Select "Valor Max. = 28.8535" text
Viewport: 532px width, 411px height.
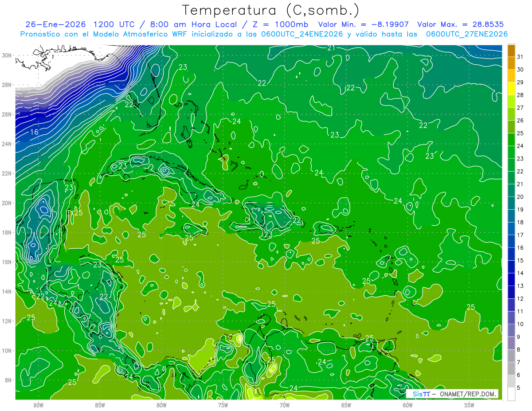[x=461, y=24]
